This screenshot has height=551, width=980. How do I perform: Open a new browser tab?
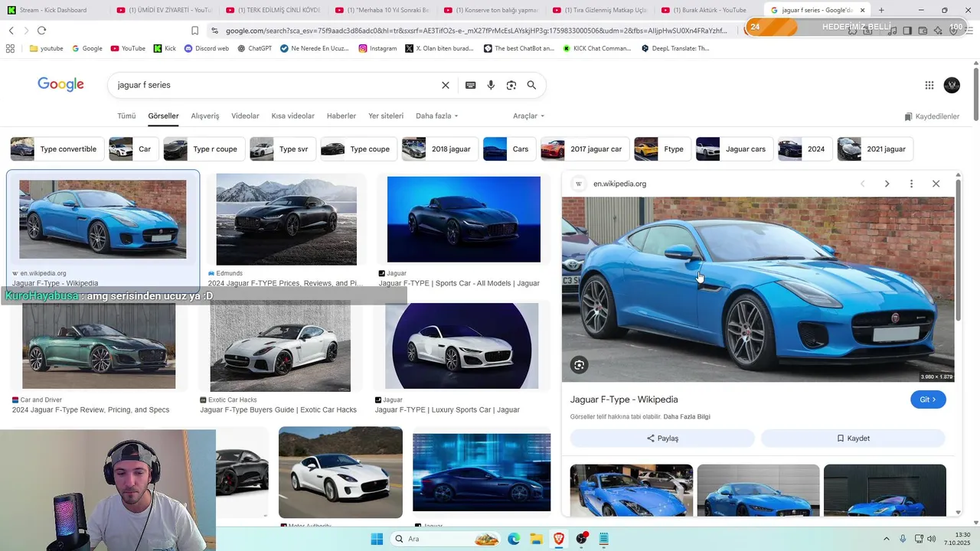881,10
